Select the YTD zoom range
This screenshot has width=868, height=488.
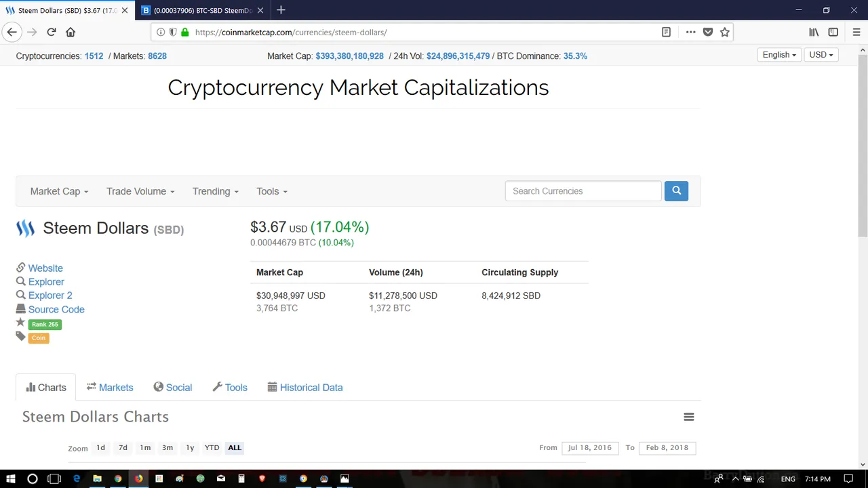click(x=212, y=447)
